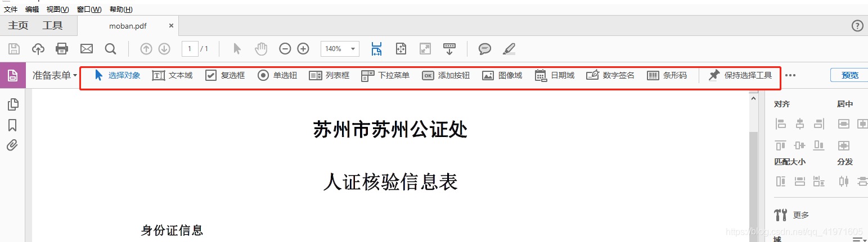Screen dimensions: 868x242
Task: Click the email envelope icon
Action: coord(86,49)
